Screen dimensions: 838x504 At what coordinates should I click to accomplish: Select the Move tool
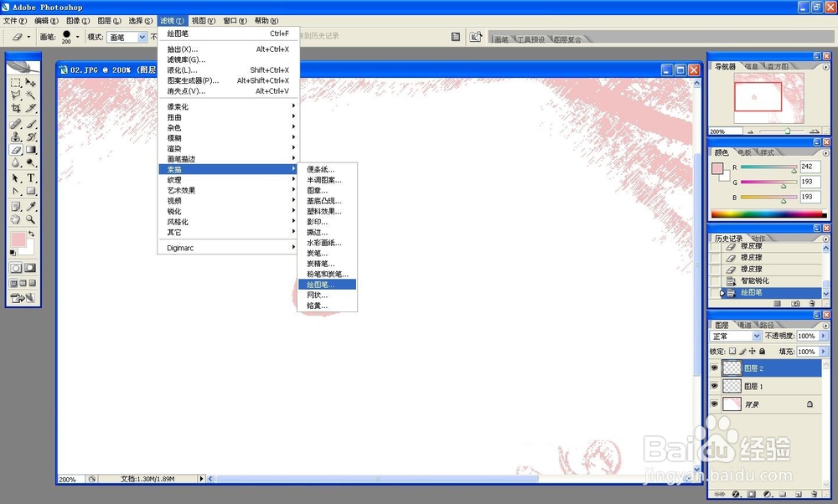click(x=30, y=83)
